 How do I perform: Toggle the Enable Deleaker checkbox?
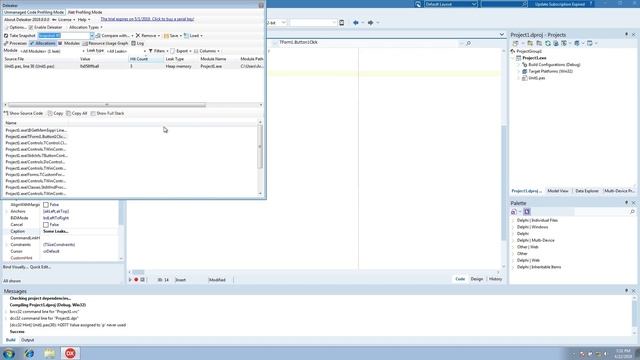pos(31,27)
